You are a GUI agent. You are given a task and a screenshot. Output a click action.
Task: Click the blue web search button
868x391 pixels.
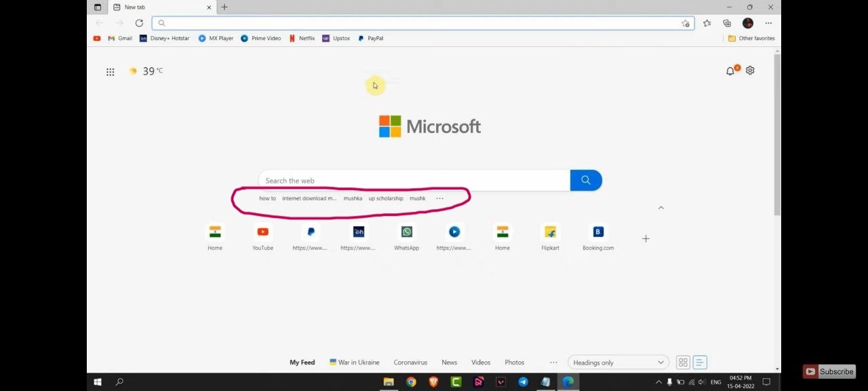coord(586,181)
